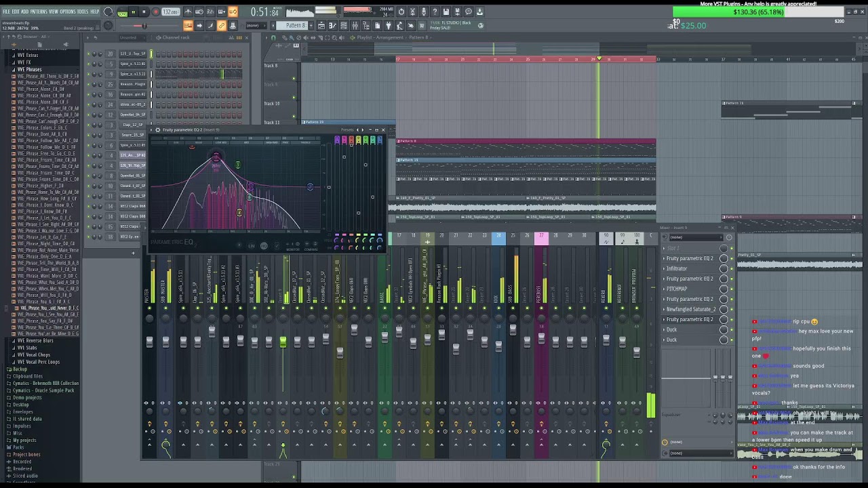868x488 pixels.
Task: Toggle the orange loop recording icon
Action: click(x=233, y=12)
